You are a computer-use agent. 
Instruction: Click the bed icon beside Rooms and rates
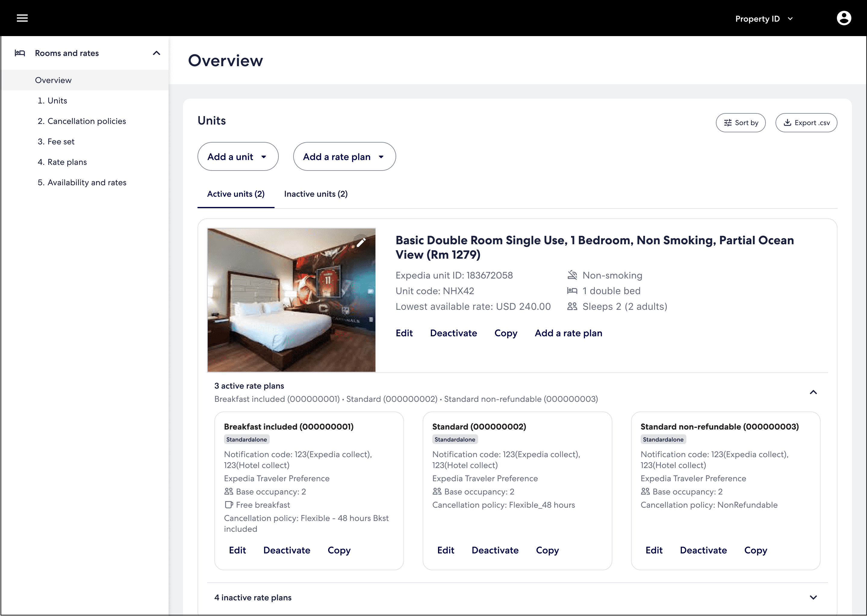[20, 53]
